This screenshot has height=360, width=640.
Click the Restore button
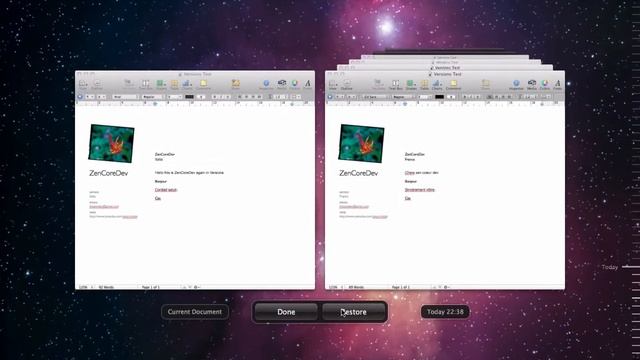(353, 312)
